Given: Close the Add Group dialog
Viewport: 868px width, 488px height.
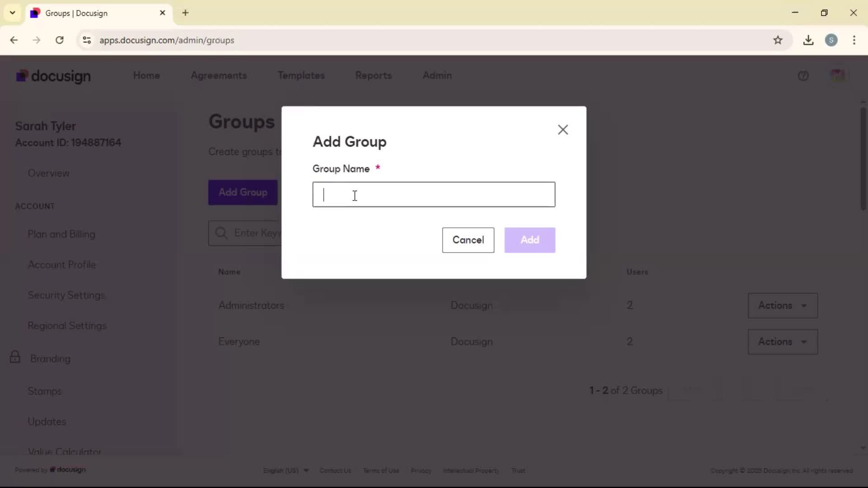Looking at the screenshot, I should tap(562, 130).
